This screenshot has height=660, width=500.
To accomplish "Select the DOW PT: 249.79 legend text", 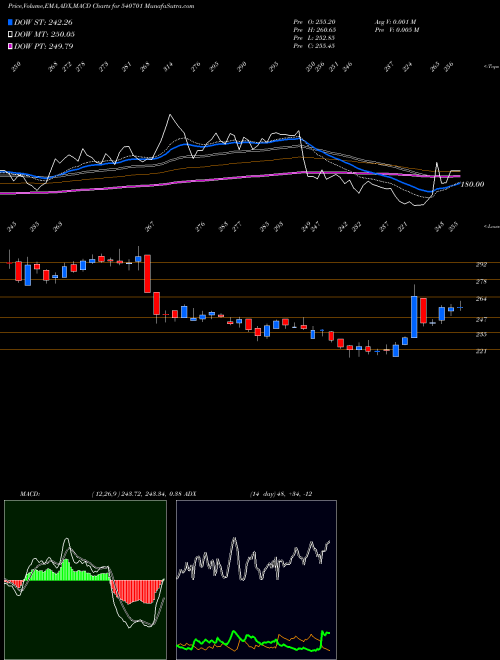I will tap(43, 46).
